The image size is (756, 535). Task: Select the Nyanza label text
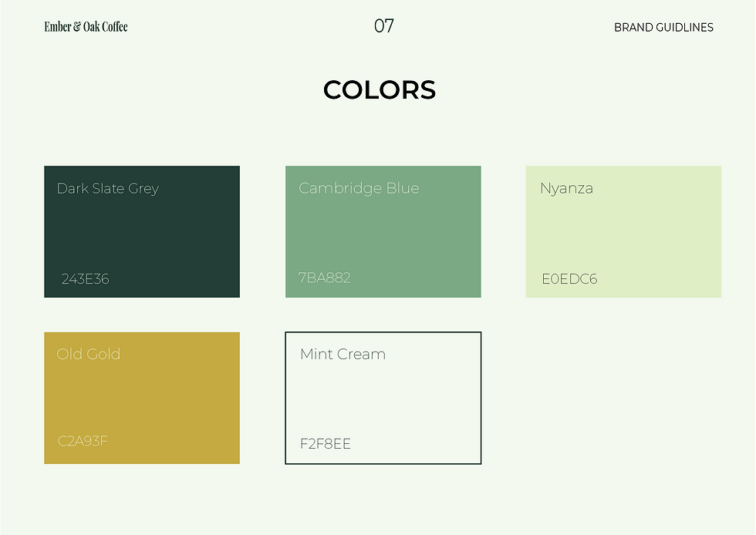coord(566,188)
